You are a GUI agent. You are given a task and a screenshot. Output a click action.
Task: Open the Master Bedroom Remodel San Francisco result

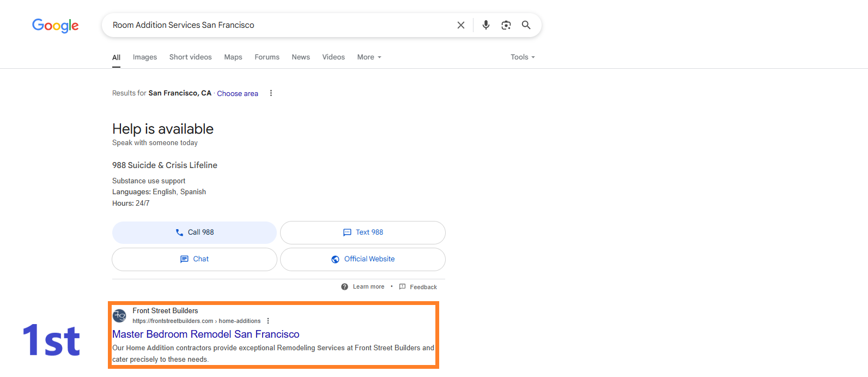206,334
